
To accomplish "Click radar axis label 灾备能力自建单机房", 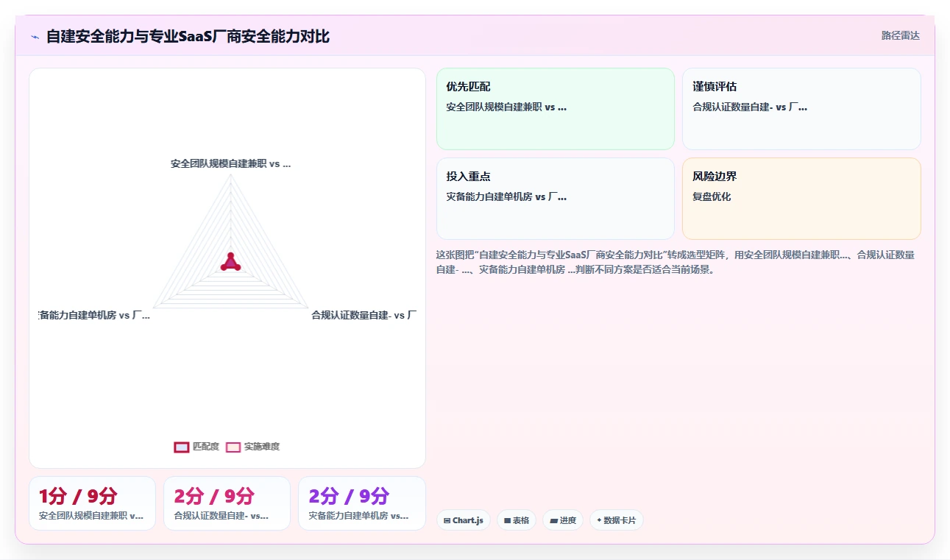I will (x=94, y=315).
